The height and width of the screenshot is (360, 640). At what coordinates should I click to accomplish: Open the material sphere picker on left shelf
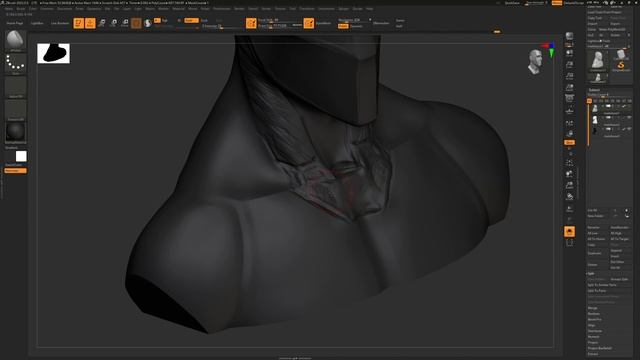pos(15,132)
